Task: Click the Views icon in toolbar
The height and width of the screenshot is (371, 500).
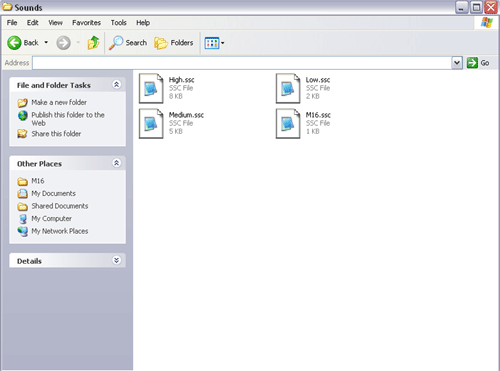Action: pos(212,43)
